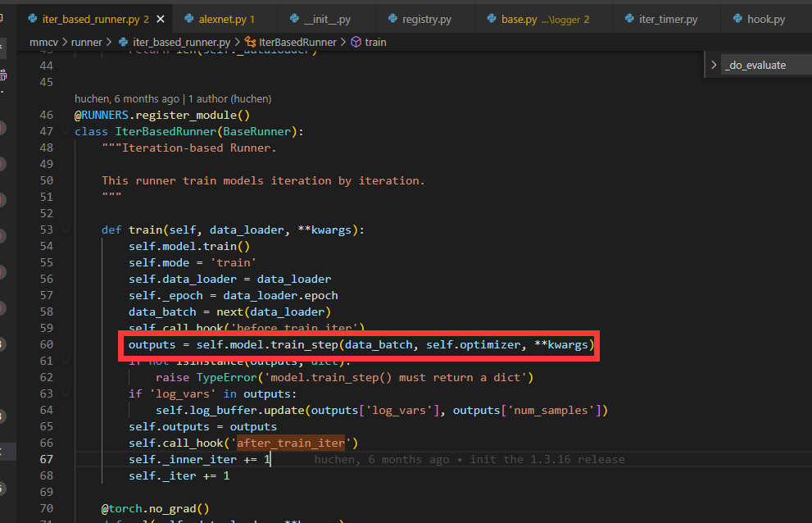Screen dimensions: 812x523
Task: Click the train method breadcrumb
Action: [x=375, y=42]
